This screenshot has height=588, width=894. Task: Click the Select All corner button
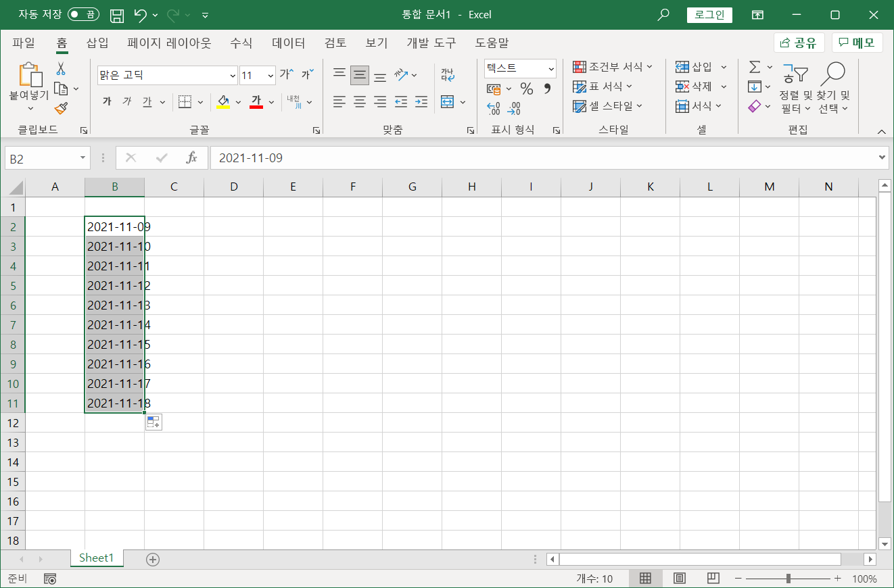[x=13, y=187]
